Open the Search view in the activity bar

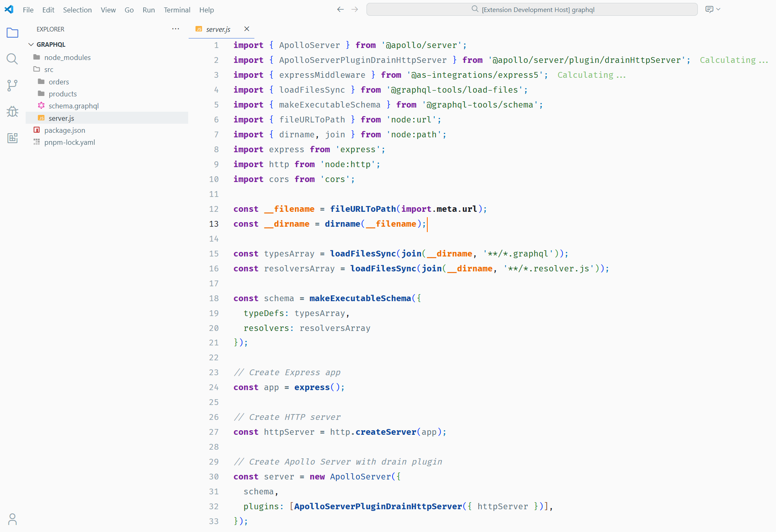point(12,59)
